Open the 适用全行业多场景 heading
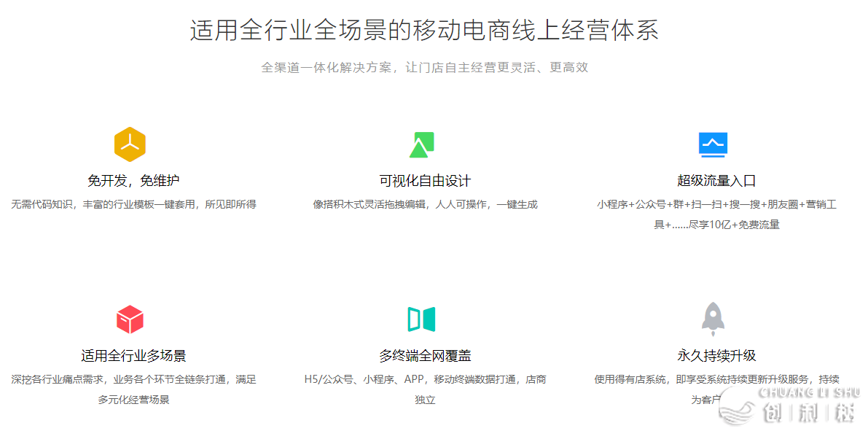Viewport: 868px width, 431px height. pyautogui.click(x=133, y=356)
